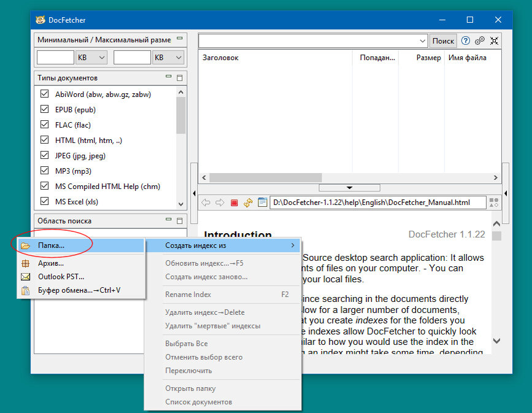Click the refresh preview icon
Screen dimensions: 532x413
click(248, 203)
